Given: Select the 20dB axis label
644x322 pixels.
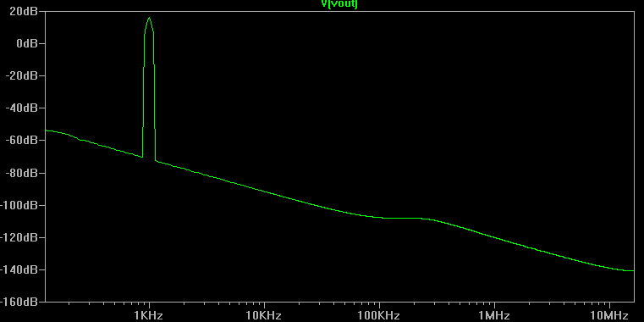Looking at the screenshot, I should point(23,11).
